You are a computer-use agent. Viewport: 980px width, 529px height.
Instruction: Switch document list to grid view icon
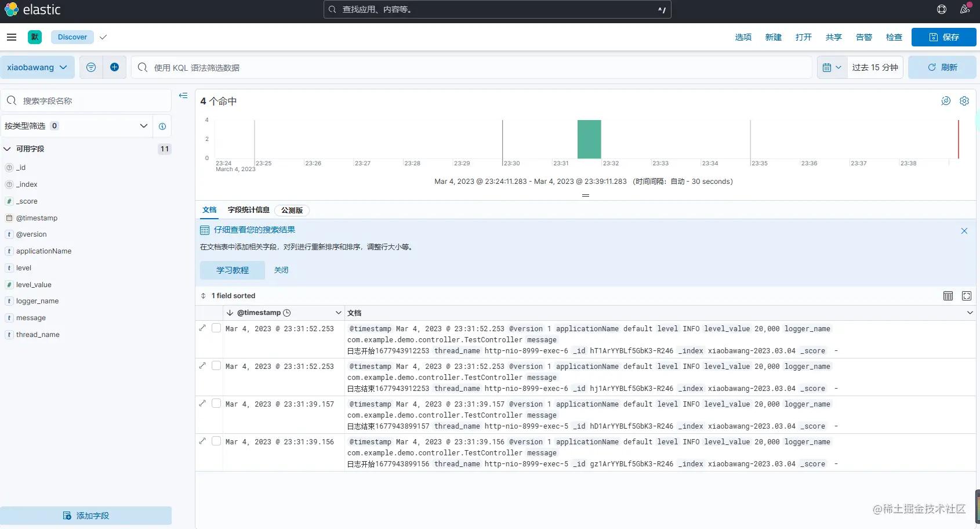[948, 296]
